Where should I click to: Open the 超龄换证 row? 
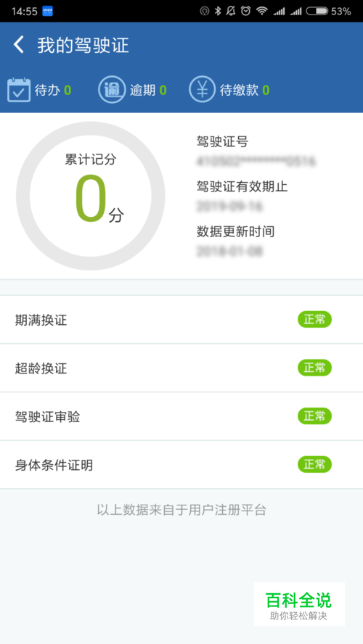click(181, 368)
